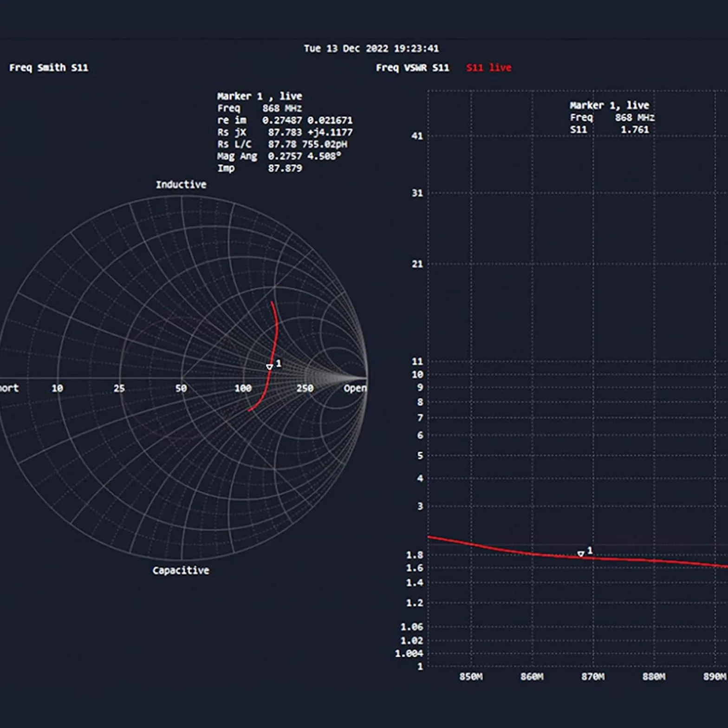Click the '1.8' VSWR axis label
728x728 pixels.
click(415, 555)
